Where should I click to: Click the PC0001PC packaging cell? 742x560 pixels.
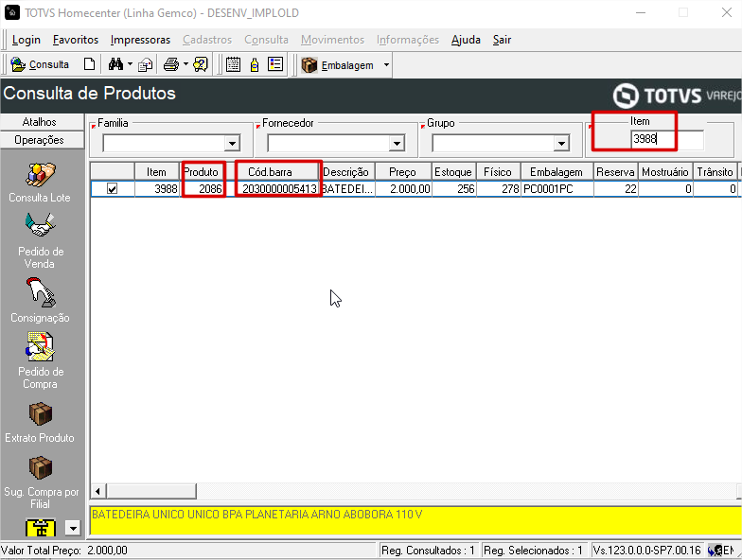click(x=556, y=189)
